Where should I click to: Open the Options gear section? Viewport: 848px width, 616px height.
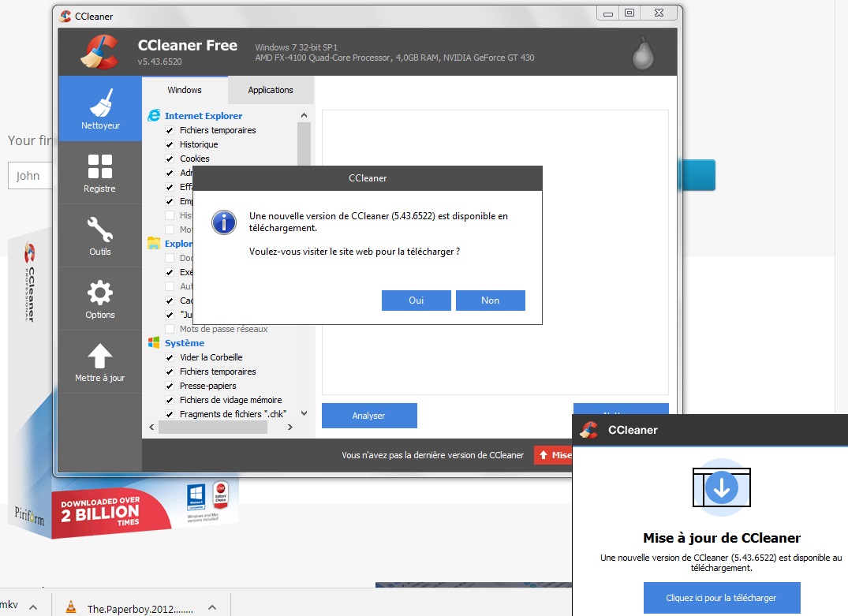coord(100,299)
